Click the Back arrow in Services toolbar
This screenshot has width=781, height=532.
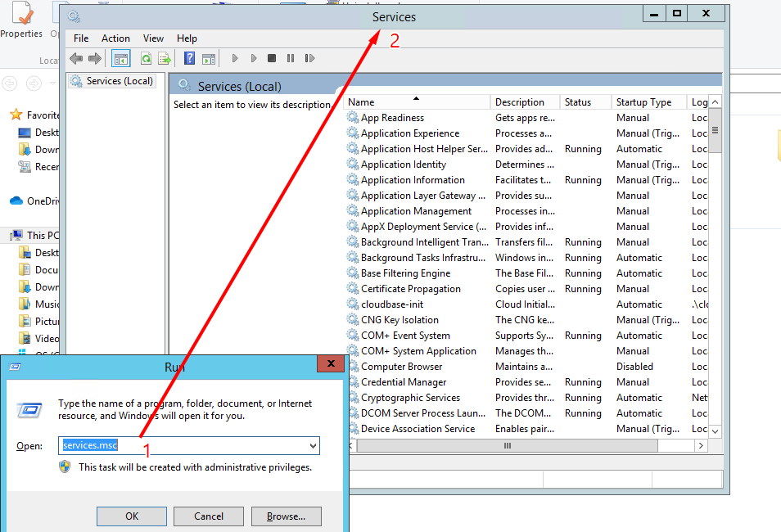pyautogui.click(x=76, y=58)
